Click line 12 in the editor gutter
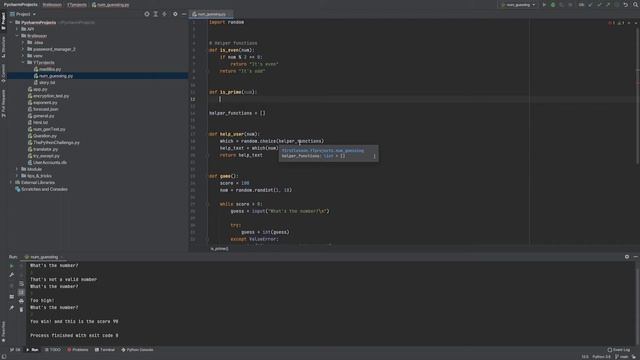Screen dimensions: 640x360 point(193,99)
